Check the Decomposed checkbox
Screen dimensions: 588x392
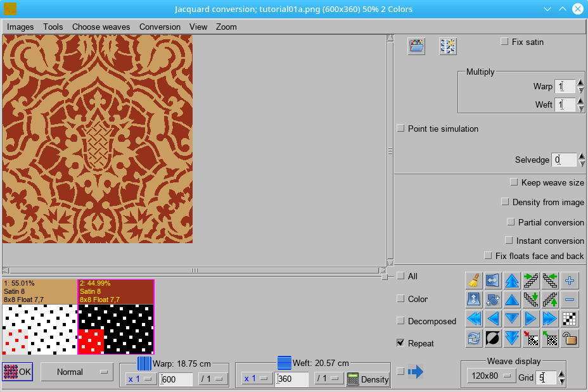pyautogui.click(x=400, y=321)
